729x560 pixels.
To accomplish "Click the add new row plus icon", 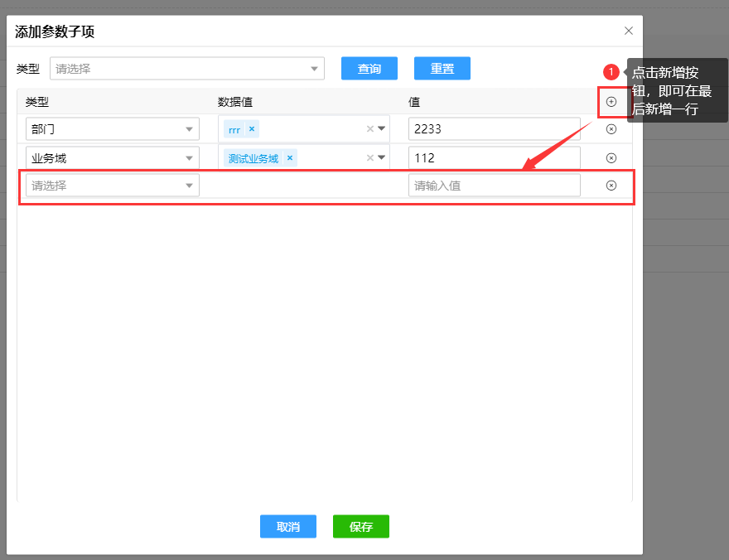I will pyautogui.click(x=611, y=102).
